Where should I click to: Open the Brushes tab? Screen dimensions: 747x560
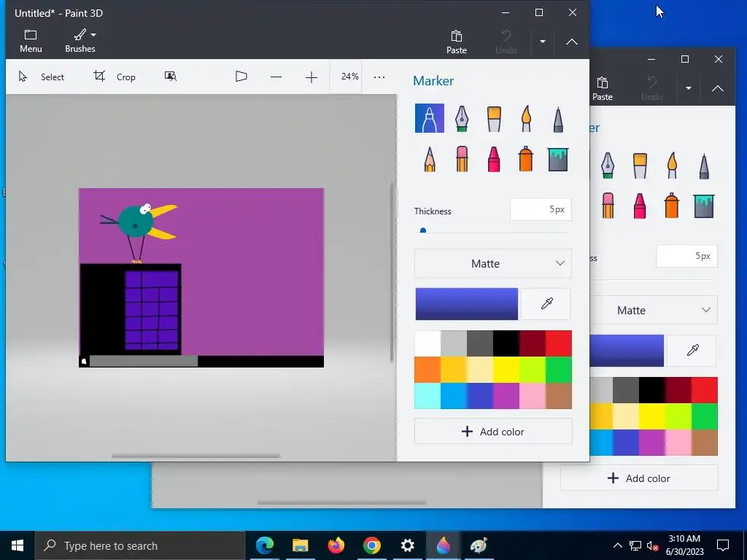pos(80,41)
